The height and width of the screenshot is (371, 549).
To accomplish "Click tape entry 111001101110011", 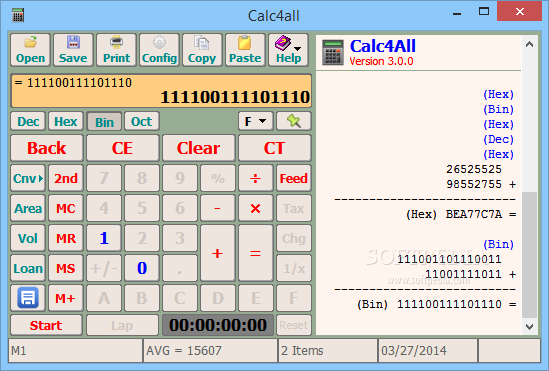I will click(x=449, y=259).
